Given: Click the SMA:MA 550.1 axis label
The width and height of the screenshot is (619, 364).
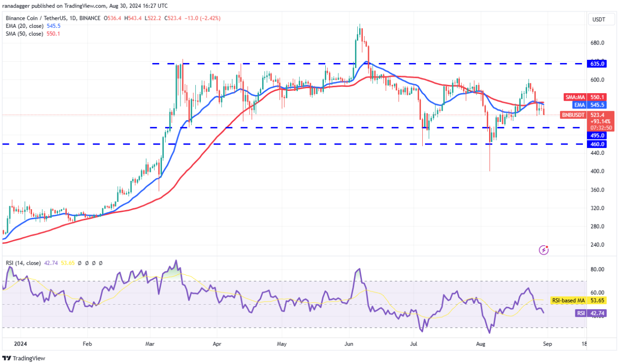Looking at the screenshot, I should tap(585, 97).
